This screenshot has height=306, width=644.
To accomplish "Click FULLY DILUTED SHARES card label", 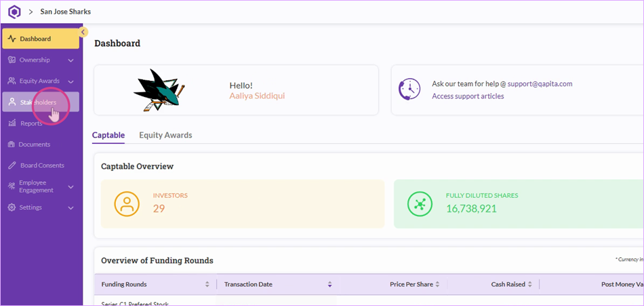I will [482, 196].
